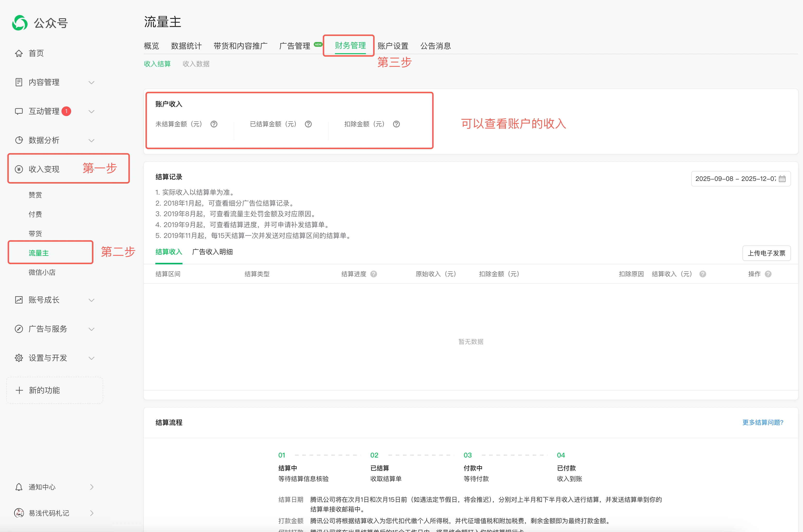Click the 结算类型 column header
Screen dimensions: 803x532
click(x=257, y=274)
